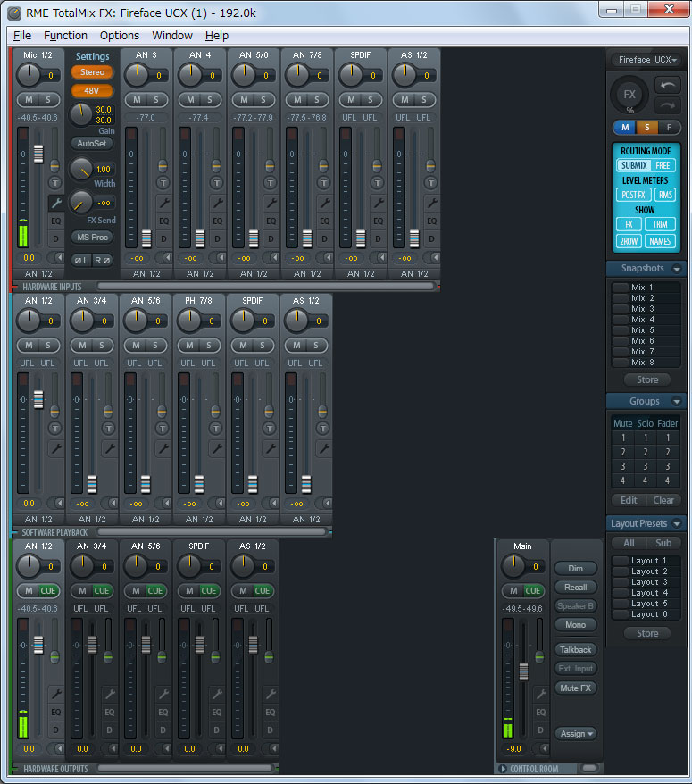
Task: Click the redo arrow icon
Action: click(668, 105)
